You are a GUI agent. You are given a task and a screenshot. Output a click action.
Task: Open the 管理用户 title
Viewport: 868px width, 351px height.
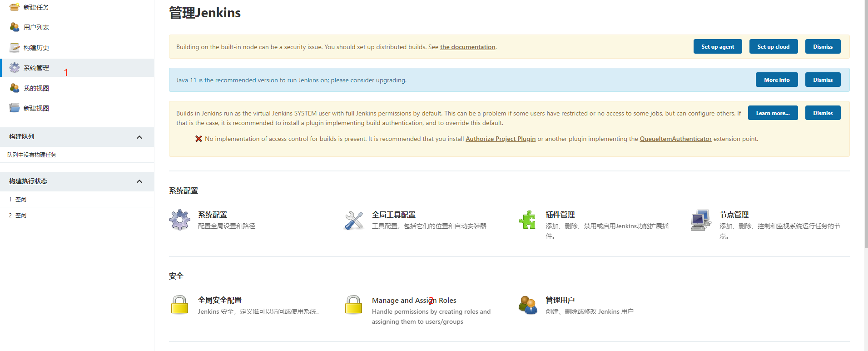[560, 300]
